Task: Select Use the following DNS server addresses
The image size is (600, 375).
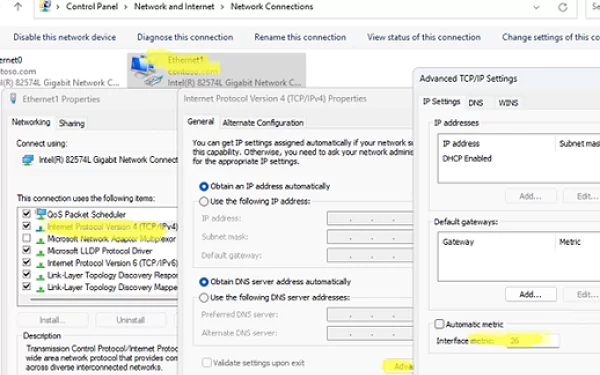Action: [204, 297]
